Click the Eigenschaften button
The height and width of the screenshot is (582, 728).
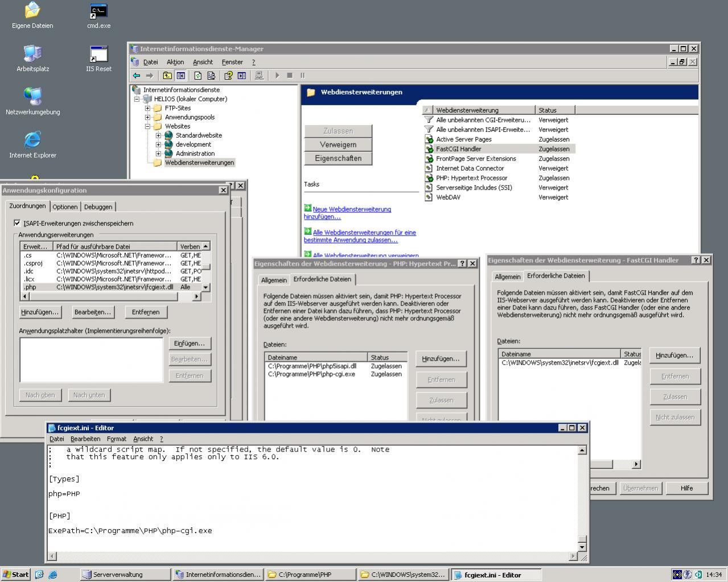pos(338,158)
